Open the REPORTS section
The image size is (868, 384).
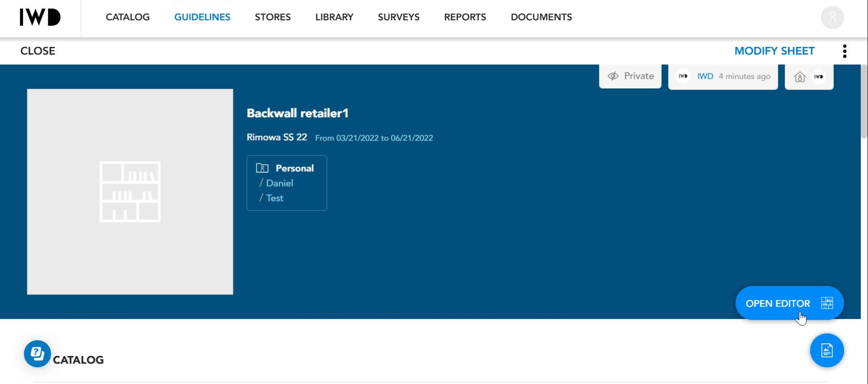[465, 17]
